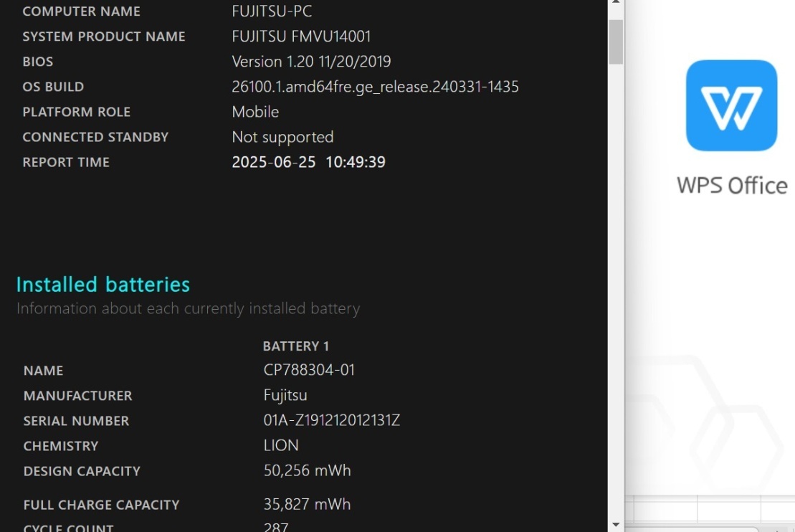Click the Platform Role value Mobile
Image resolution: width=795 pixels, height=532 pixels.
[x=255, y=112]
